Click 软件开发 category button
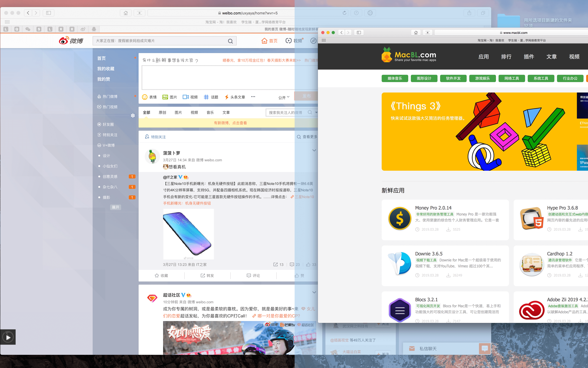 tap(453, 78)
